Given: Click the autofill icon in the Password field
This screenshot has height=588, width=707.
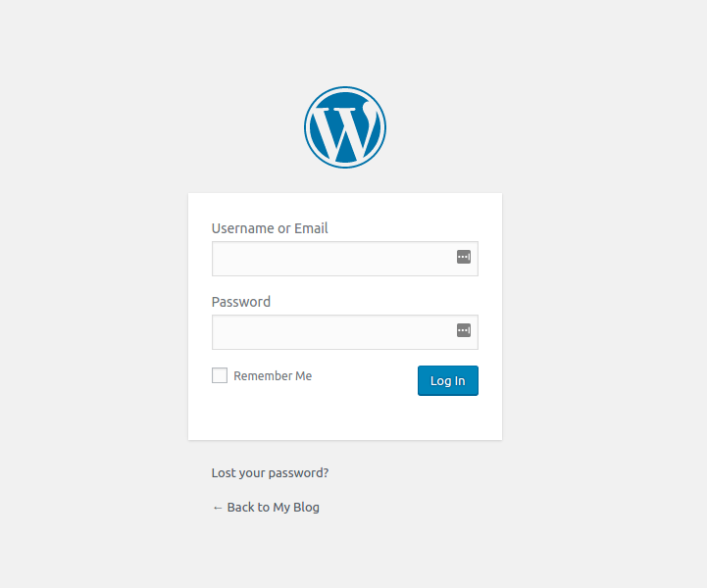Looking at the screenshot, I should click(x=464, y=330).
